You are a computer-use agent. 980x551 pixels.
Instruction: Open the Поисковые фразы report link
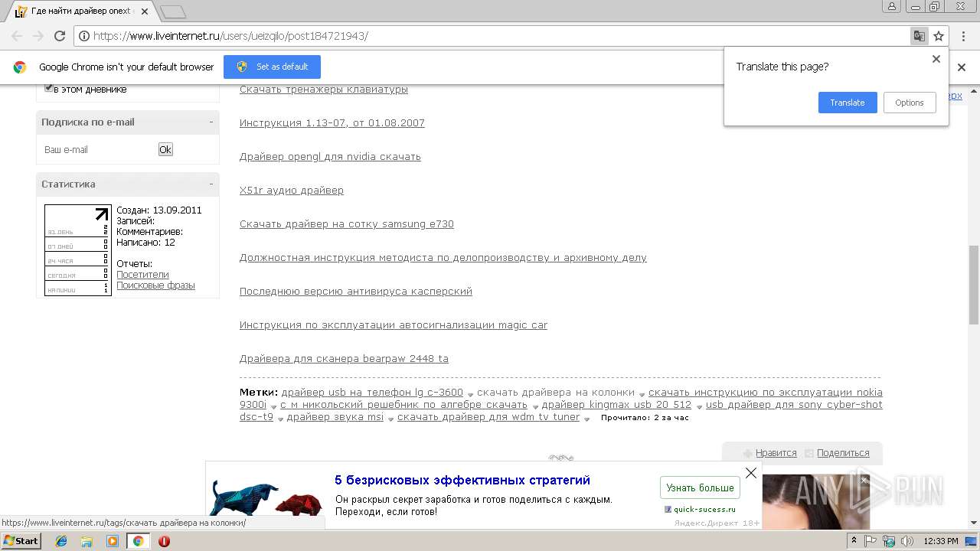pos(155,285)
